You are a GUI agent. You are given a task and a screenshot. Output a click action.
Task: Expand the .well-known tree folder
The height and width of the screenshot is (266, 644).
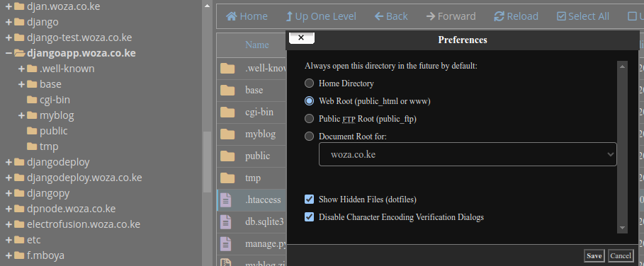click(x=21, y=69)
